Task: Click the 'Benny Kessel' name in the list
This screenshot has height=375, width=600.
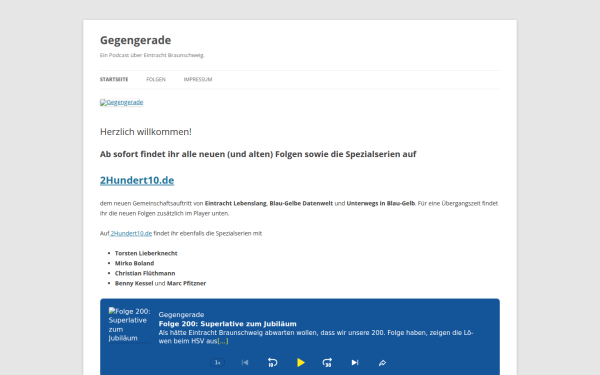Action: coord(134,283)
